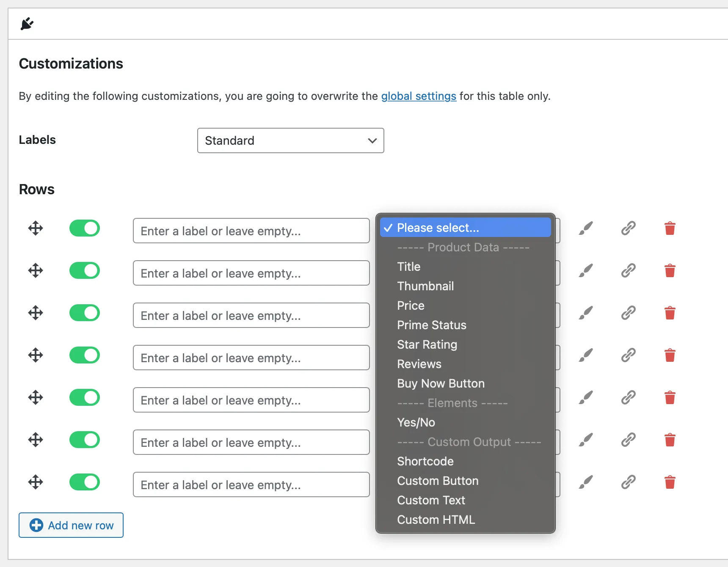Pick Custom HTML from the list
This screenshot has width=728, height=567.
[436, 520]
